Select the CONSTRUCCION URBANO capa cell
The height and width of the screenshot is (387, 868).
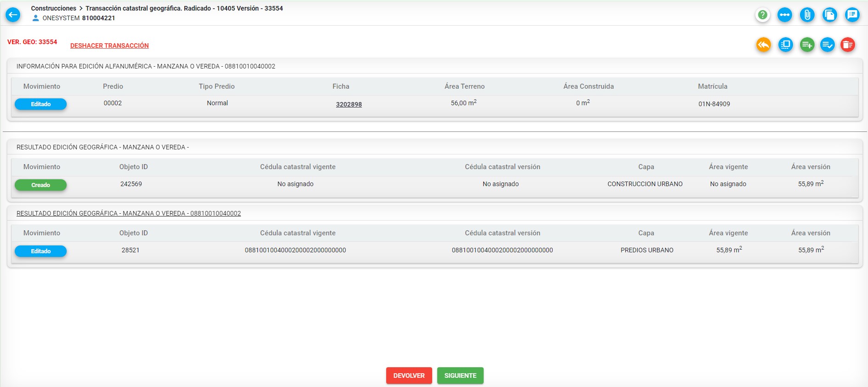645,184
